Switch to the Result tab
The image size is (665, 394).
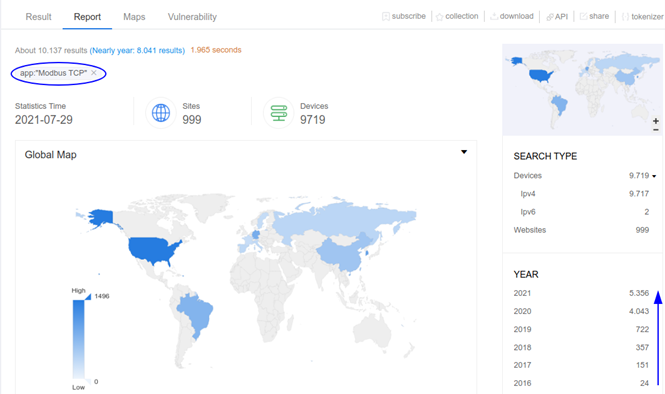click(x=38, y=17)
